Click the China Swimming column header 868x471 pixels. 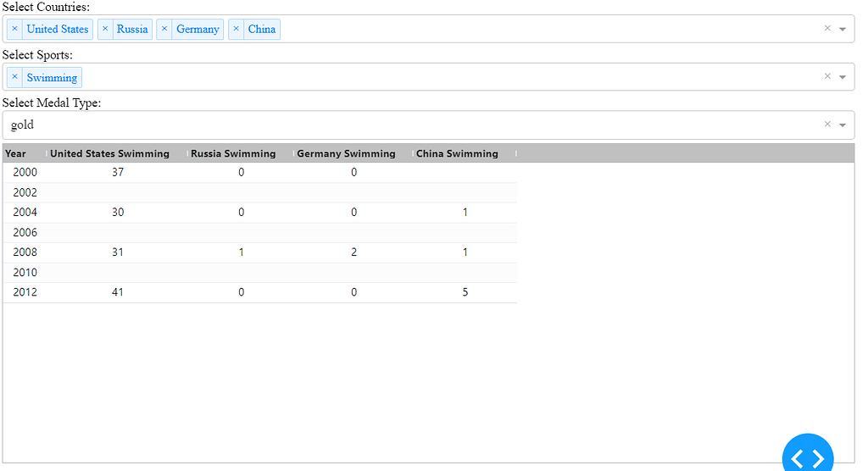click(465, 153)
